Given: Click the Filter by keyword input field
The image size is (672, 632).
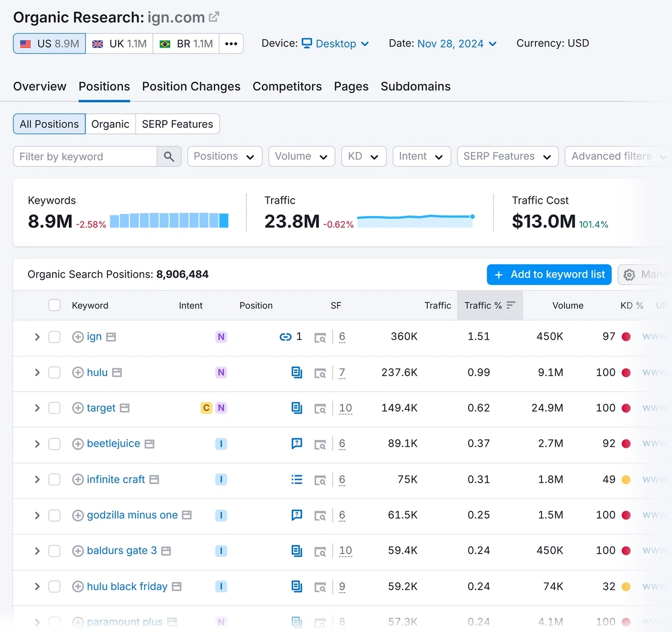Looking at the screenshot, I should point(85,157).
